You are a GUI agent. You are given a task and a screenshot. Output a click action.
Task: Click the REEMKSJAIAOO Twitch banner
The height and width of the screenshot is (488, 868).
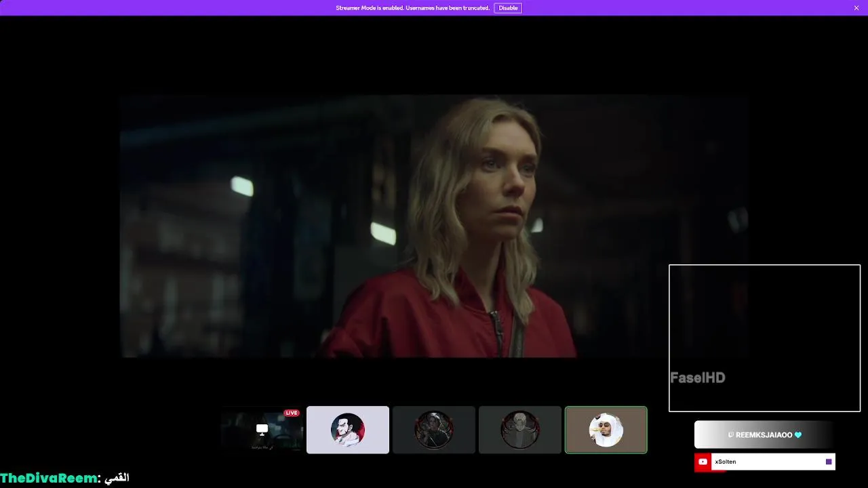point(764,435)
